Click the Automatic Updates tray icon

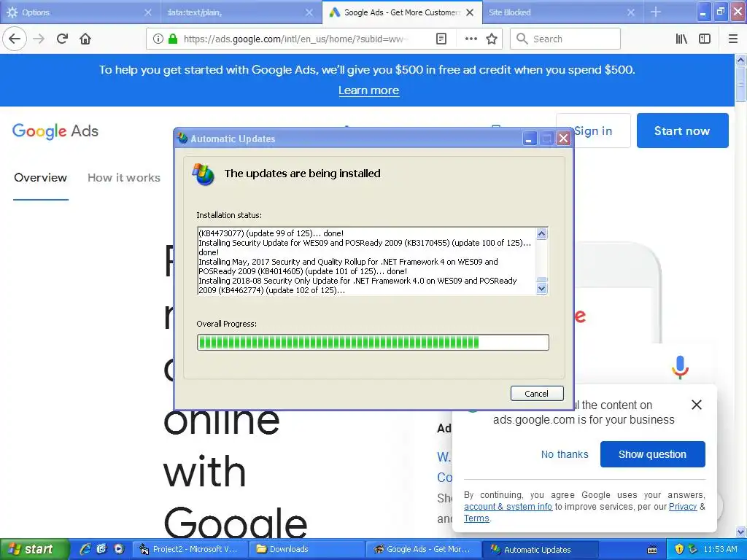(693, 549)
